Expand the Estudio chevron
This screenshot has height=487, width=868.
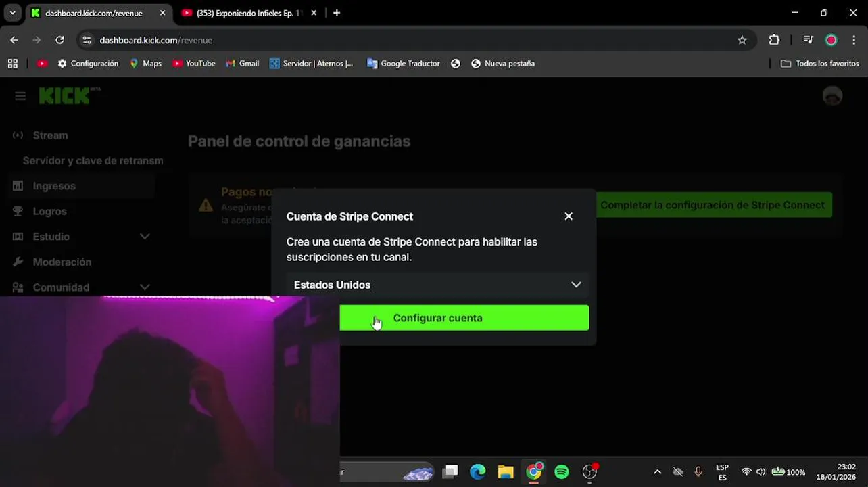145,237
